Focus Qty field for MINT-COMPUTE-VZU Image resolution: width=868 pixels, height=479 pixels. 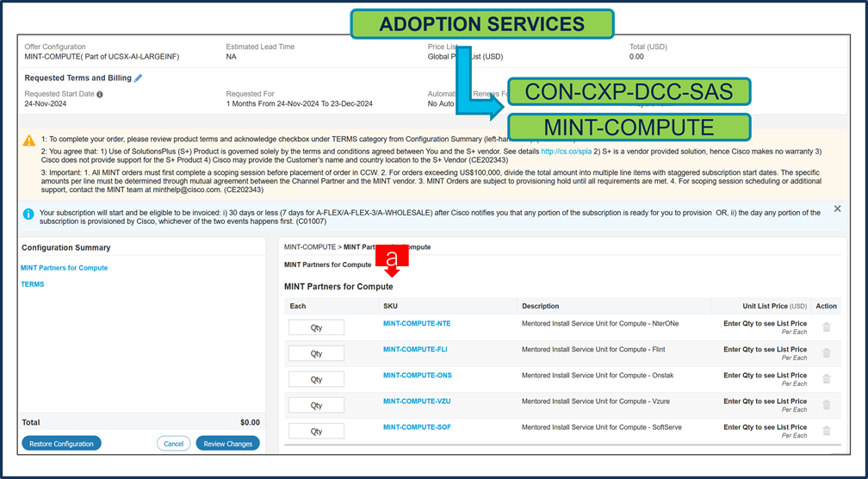tap(316, 406)
